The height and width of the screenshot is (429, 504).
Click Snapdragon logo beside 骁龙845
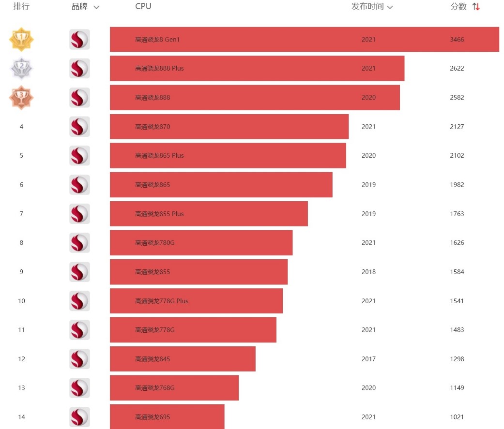tap(79, 359)
